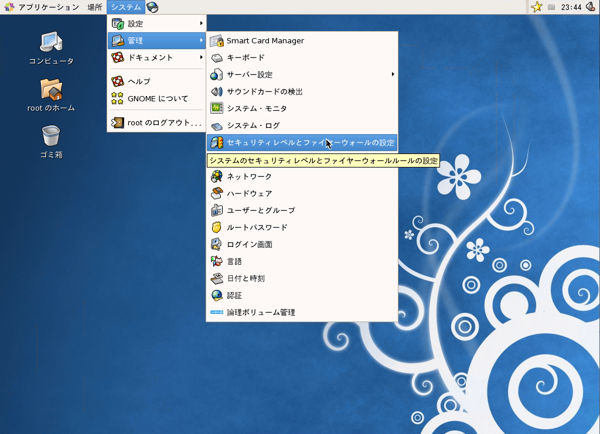Open ヘルプ from the system menu
Viewport: 600px width, 434px height.
tap(157, 81)
